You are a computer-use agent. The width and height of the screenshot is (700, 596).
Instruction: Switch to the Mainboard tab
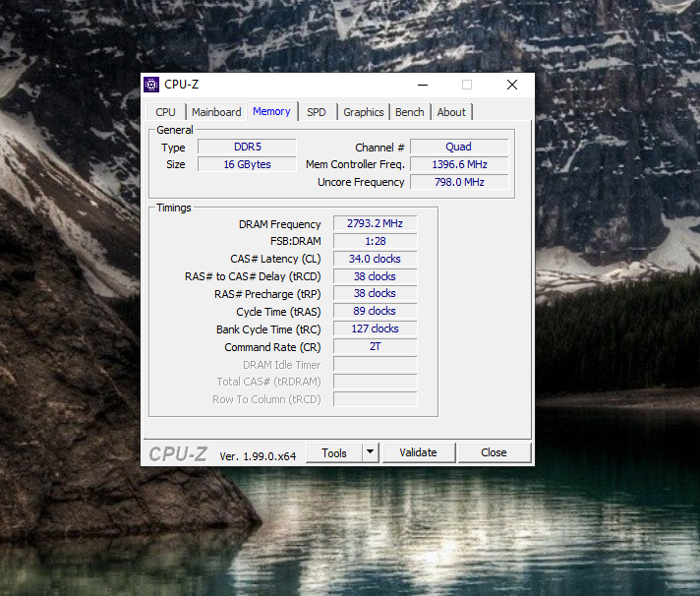(216, 112)
